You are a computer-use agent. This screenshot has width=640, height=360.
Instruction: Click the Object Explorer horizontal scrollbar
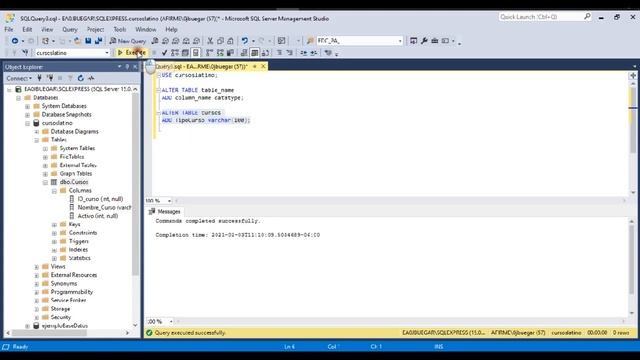pyautogui.click(x=68, y=333)
